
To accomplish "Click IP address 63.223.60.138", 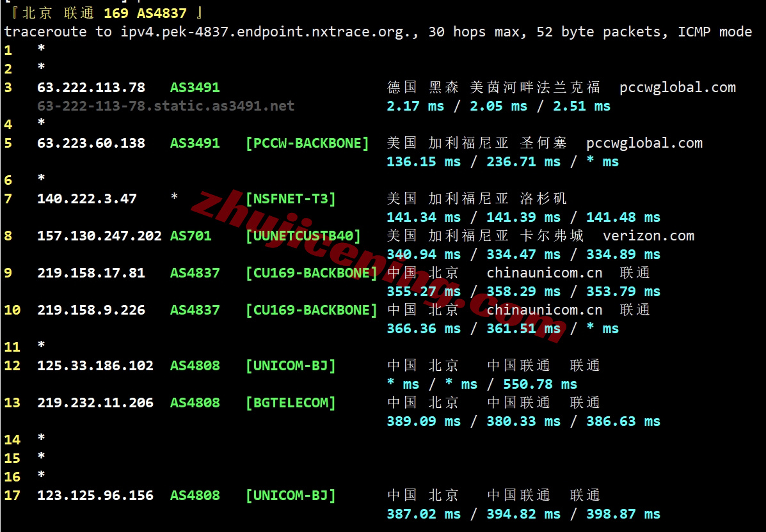I will [92, 143].
